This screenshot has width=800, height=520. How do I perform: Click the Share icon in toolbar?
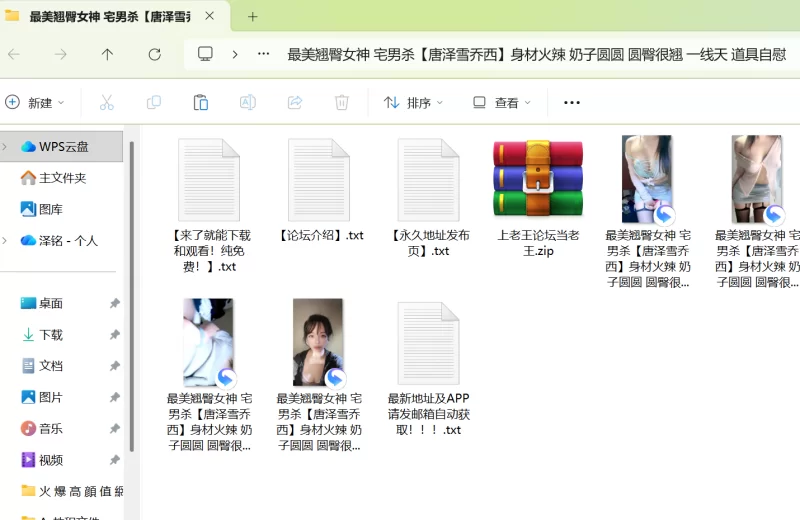pos(294,102)
